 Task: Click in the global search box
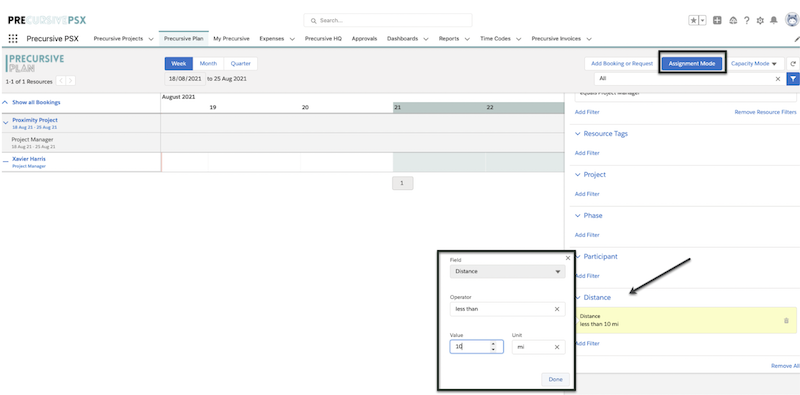pyautogui.click(x=388, y=20)
